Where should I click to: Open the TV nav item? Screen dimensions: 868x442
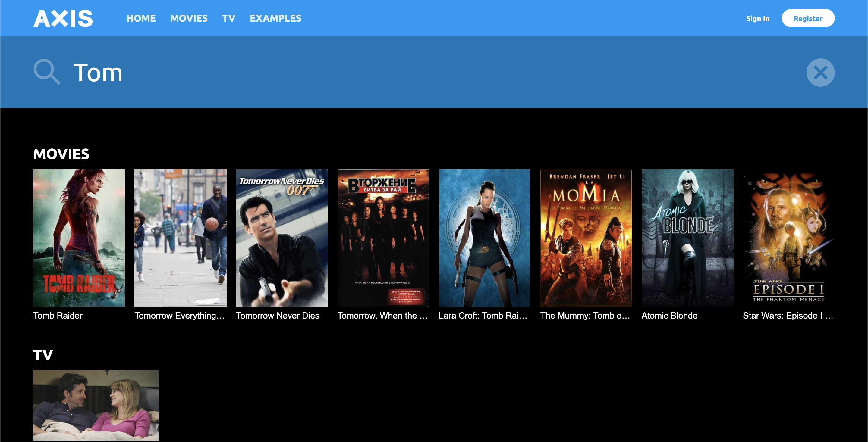[228, 18]
